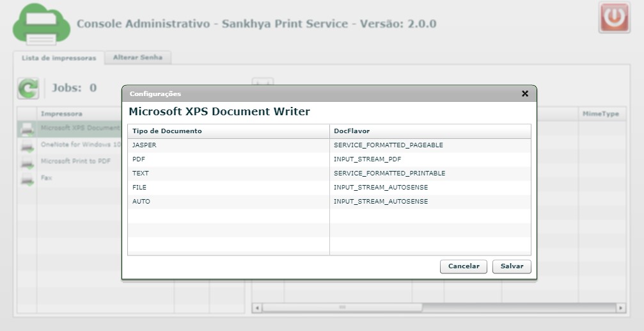Viewport: 644px width, 331px height.
Task: Click the horizontal scrollbar right arrow
Action: tap(620, 308)
